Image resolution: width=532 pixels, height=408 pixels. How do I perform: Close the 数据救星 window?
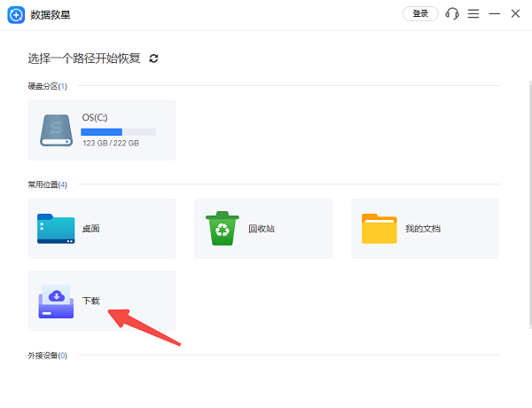516,14
